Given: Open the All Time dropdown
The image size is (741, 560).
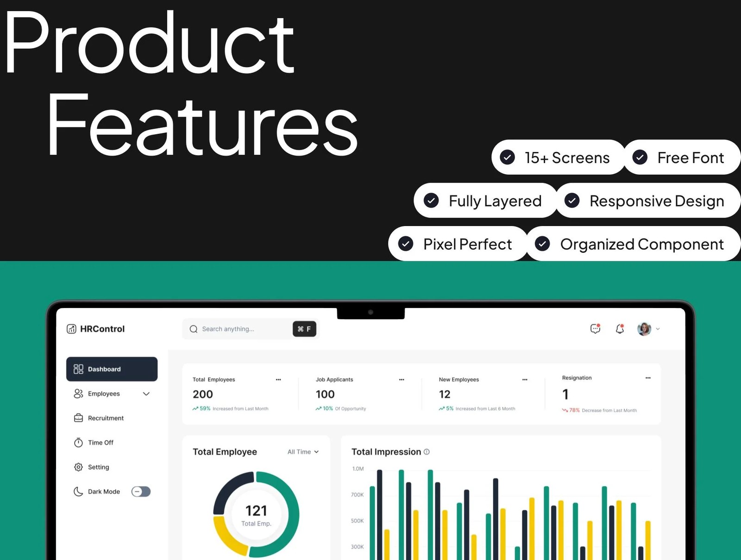Looking at the screenshot, I should pos(303,452).
